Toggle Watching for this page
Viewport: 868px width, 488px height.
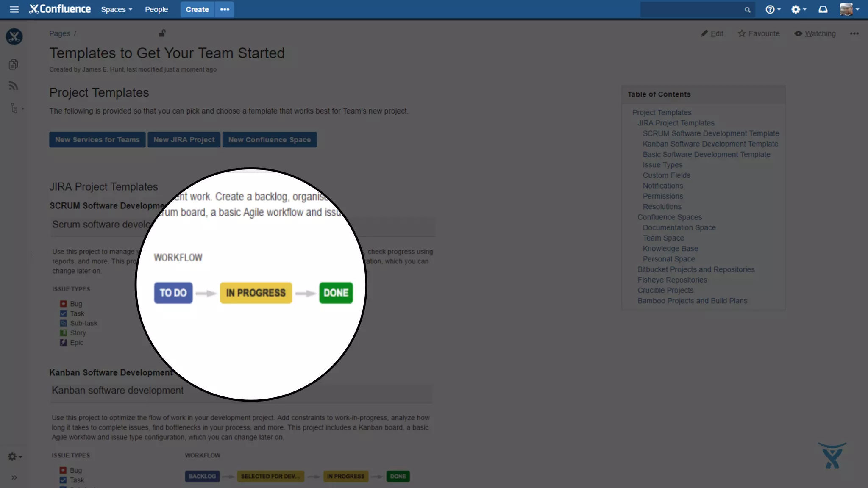(815, 33)
